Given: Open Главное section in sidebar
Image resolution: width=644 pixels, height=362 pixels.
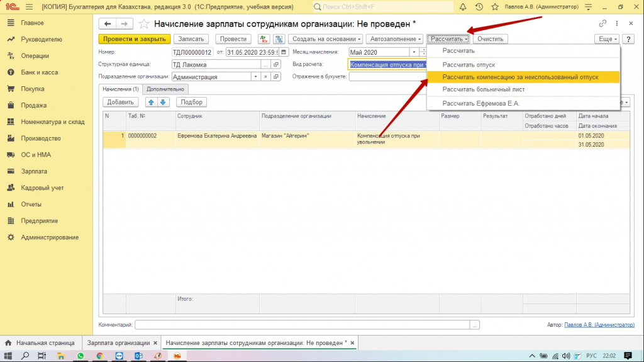Looking at the screenshot, I should tap(33, 23).
